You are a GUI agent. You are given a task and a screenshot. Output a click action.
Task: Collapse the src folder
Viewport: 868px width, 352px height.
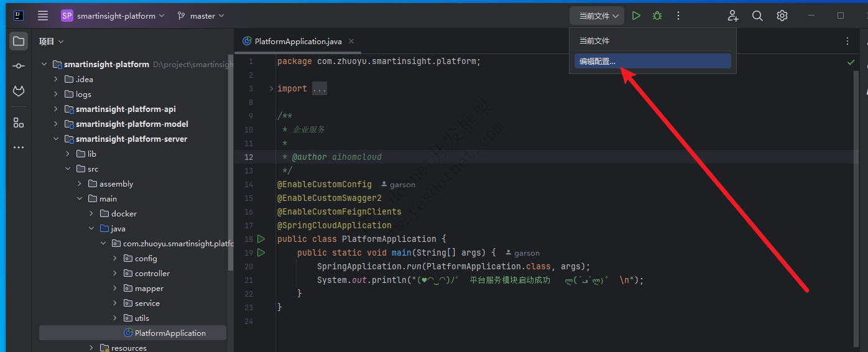click(x=68, y=169)
